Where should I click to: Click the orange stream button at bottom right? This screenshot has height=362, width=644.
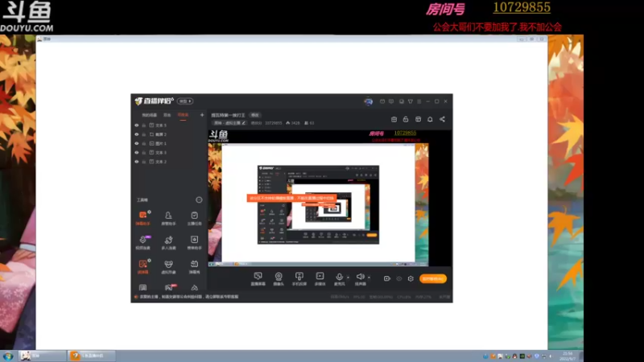coord(433,278)
